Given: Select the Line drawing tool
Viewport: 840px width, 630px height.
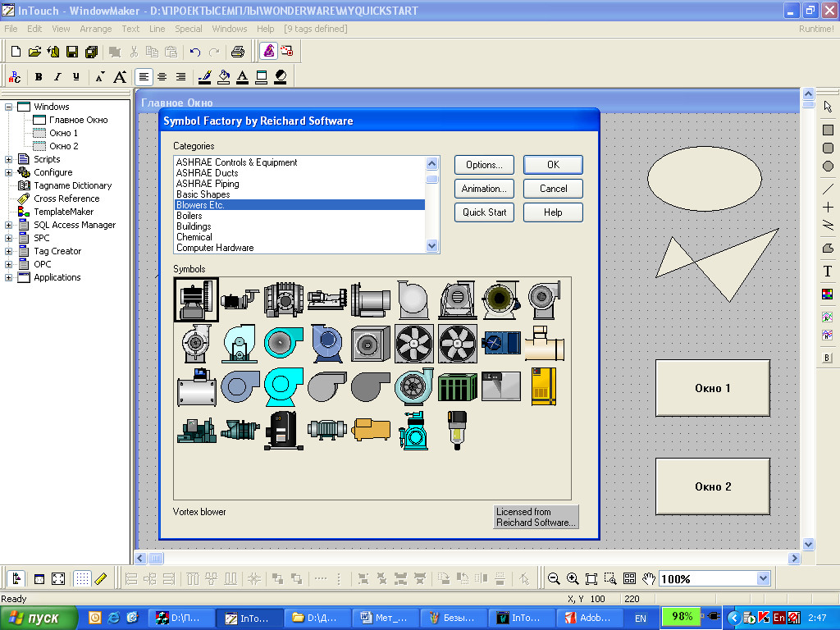Looking at the screenshot, I should tap(828, 189).
